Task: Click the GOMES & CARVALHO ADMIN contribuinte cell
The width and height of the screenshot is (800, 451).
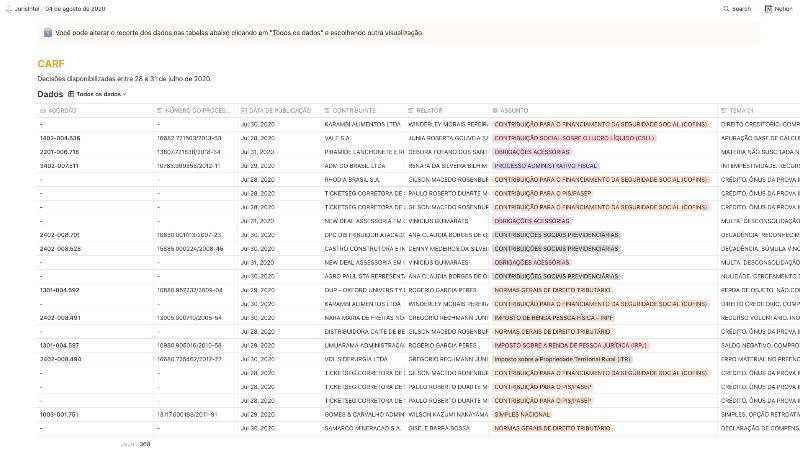Action: click(364, 414)
